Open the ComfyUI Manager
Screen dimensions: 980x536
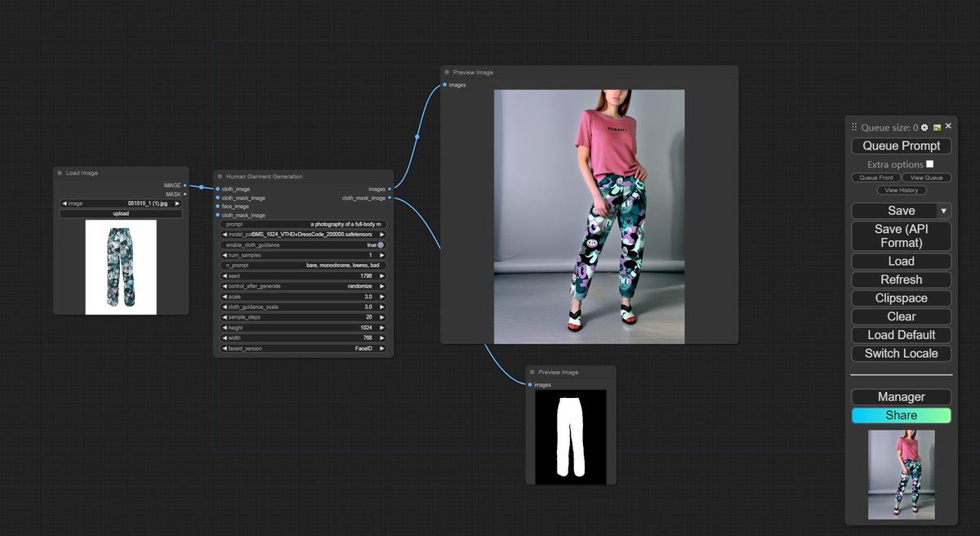click(901, 396)
